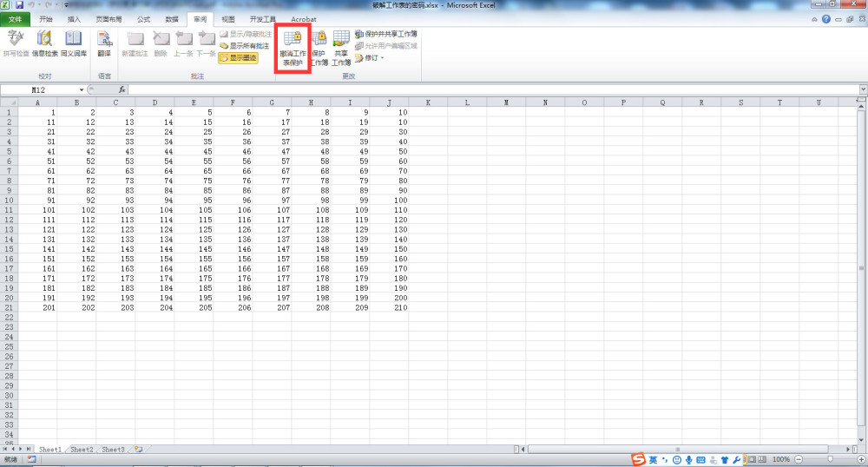
Task: Switch to the Sheet2 tab
Action: tap(82, 450)
